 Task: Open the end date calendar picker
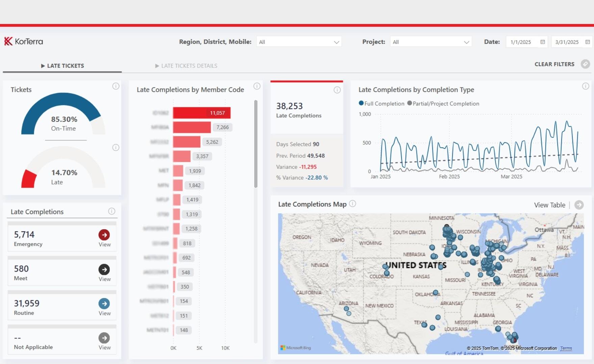click(x=588, y=42)
